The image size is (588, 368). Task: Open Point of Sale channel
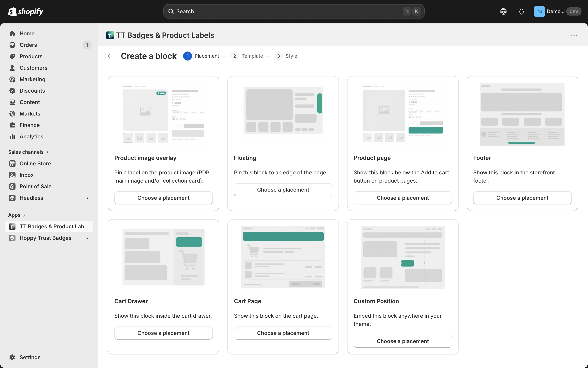(49, 186)
